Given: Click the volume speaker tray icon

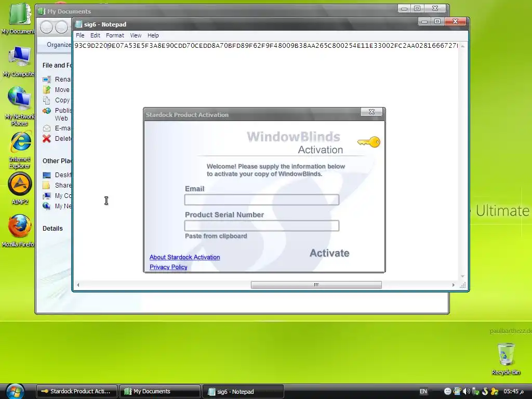Looking at the screenshot, I should (467, 392).
